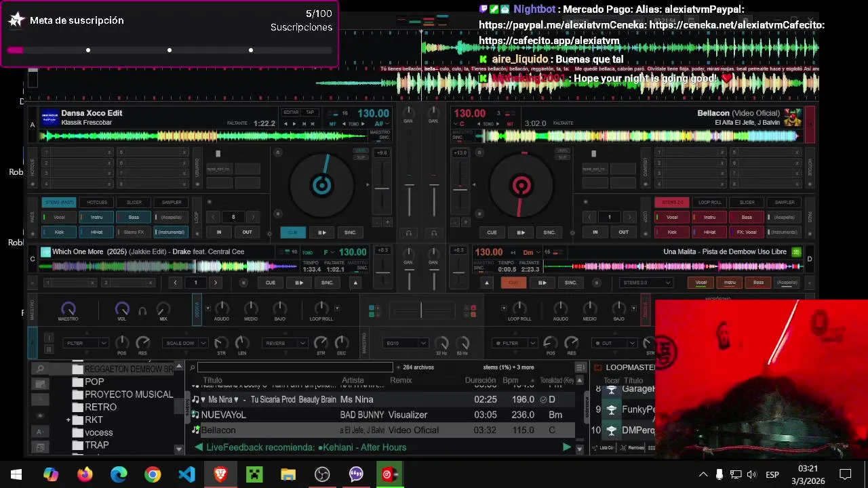
Task: Click deck B play/pause button
Action: [521, 232]
